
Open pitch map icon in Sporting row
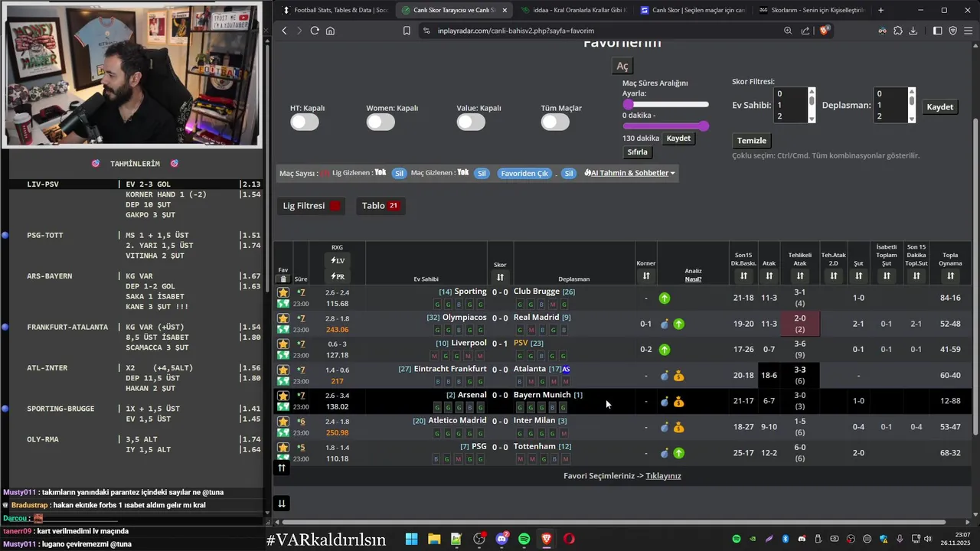283,304
